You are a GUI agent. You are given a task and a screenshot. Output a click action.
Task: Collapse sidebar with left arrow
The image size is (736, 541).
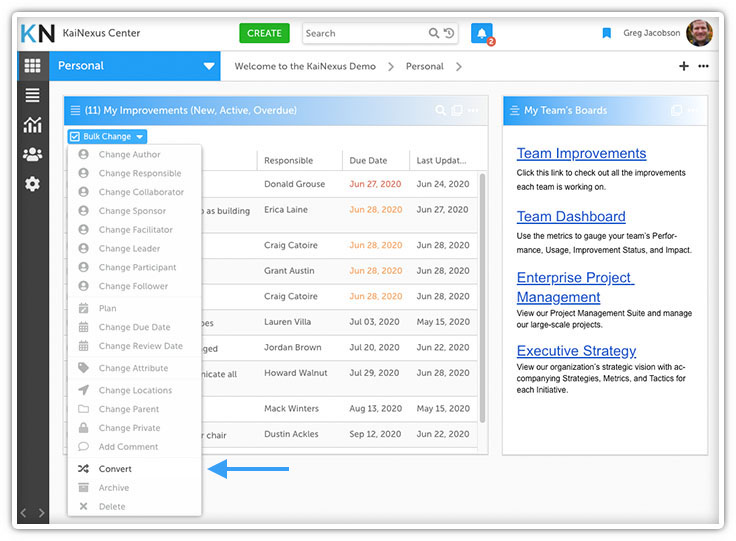point(23,513)
